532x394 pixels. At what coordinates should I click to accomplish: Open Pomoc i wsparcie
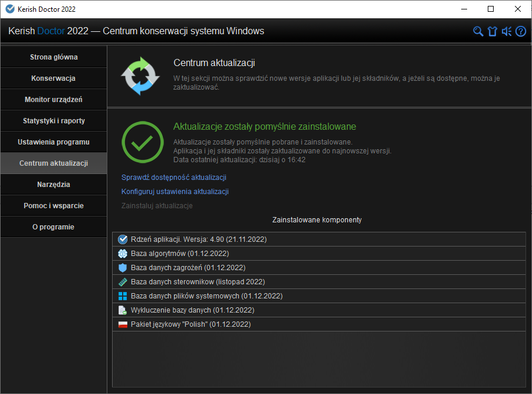[x=54, y=206]
